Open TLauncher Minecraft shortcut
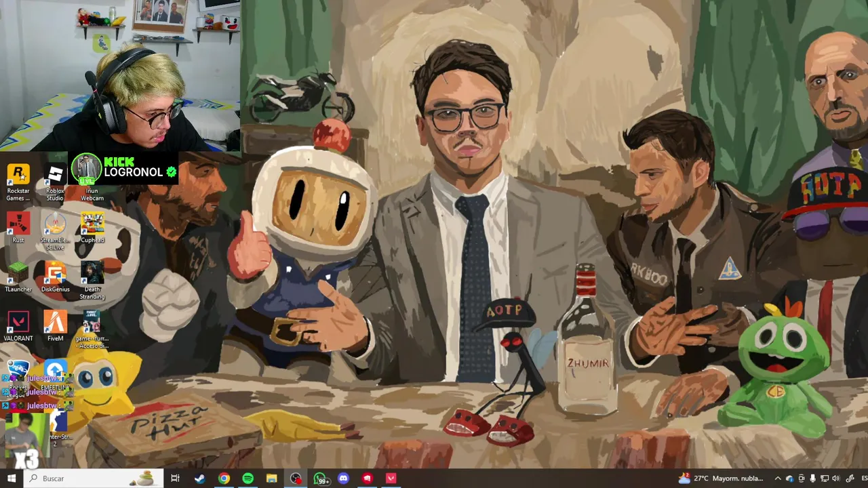The image size is (868, 488). coord(18,277)
